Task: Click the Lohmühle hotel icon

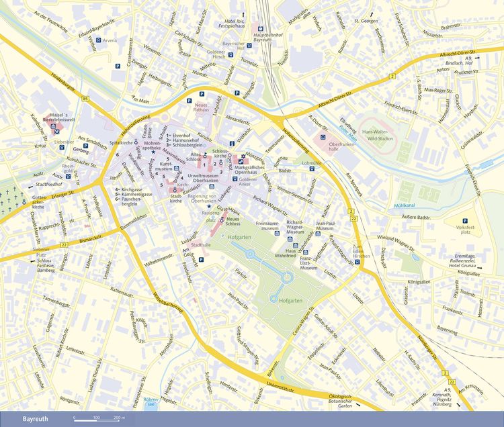Action: (312, 169)
